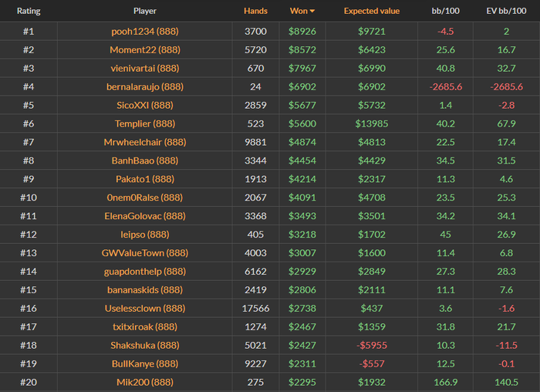Sort by Player column header

tap(144, 12)
